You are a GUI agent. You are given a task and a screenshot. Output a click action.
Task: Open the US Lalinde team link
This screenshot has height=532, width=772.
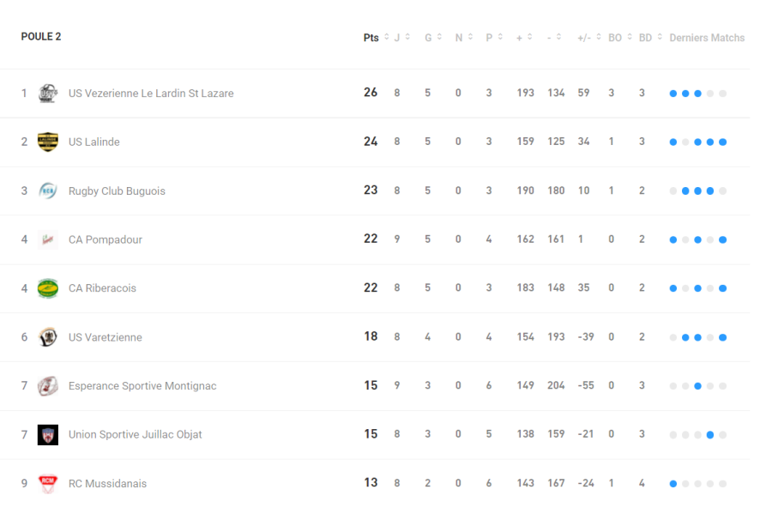point(94,142)
